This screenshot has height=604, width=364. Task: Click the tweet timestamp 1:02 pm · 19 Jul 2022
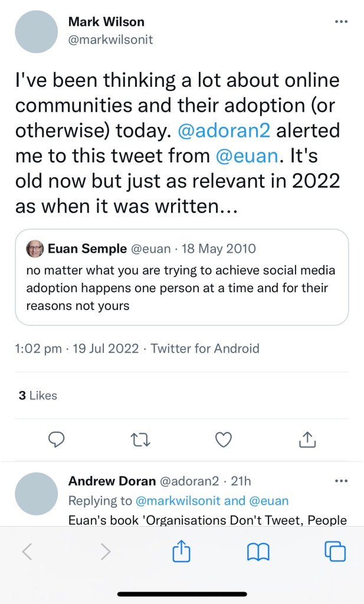77,348
